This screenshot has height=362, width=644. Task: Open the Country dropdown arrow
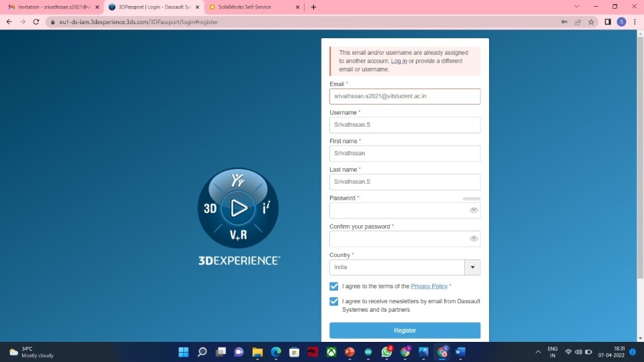click(x=472, y=267)
